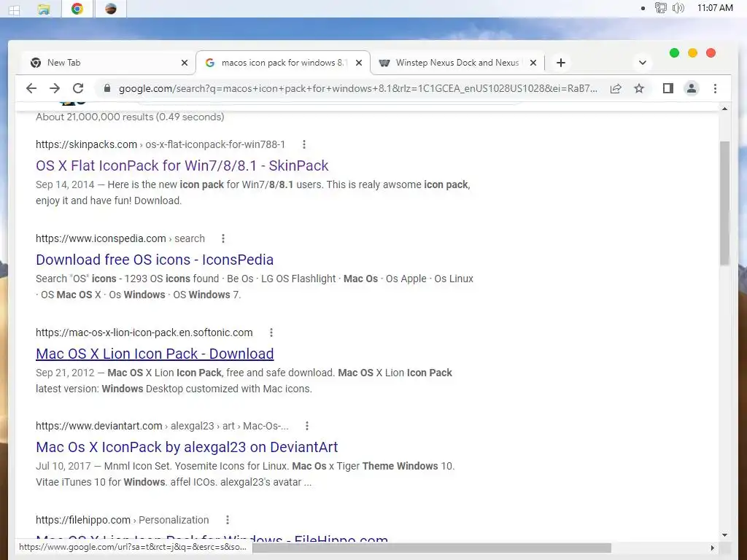Open Mac OS X Lion Icon Pack link

[x=155, y=354]
